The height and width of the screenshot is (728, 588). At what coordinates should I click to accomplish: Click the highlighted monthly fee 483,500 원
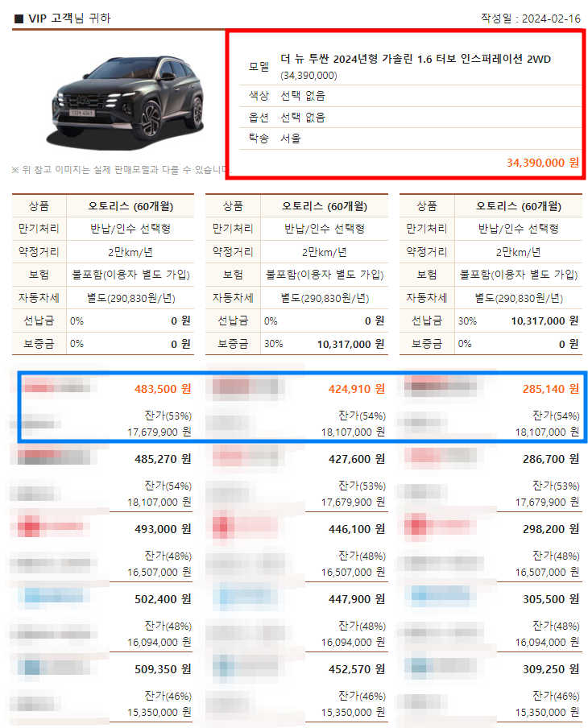(x=163, y=389)
